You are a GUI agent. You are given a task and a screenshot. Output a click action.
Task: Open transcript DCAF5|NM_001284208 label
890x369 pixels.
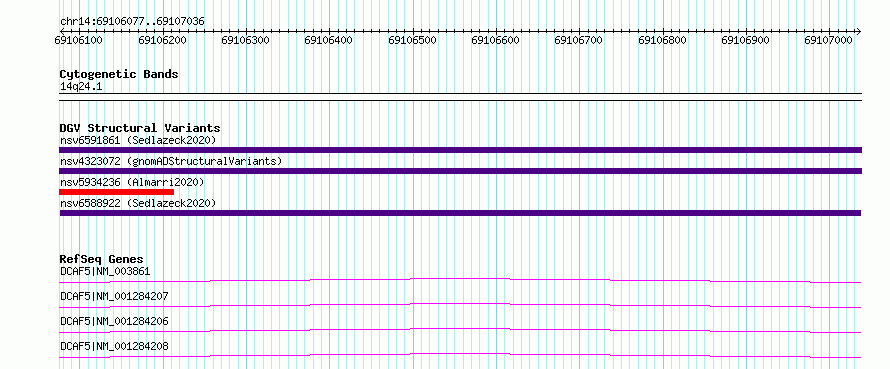115,346
